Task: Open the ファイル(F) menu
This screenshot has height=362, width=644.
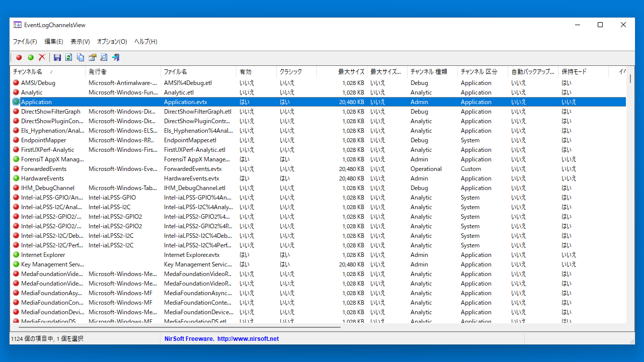Action: tap(25, 42)
